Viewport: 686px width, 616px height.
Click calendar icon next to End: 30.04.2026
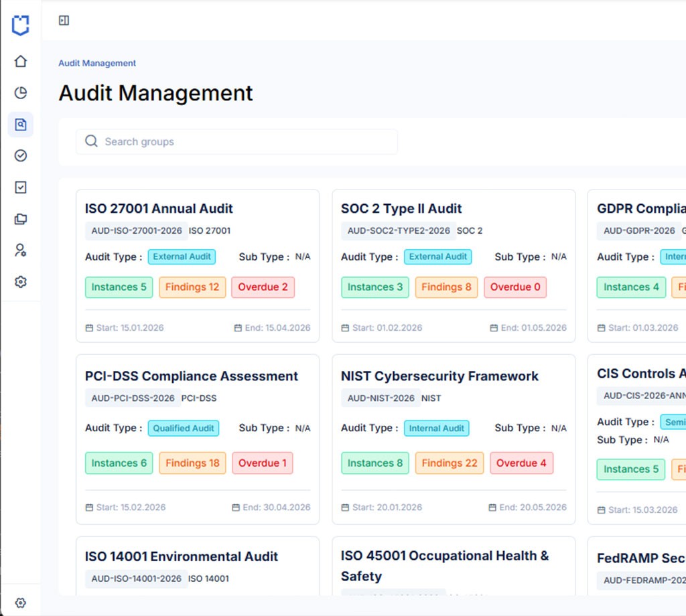236,508
